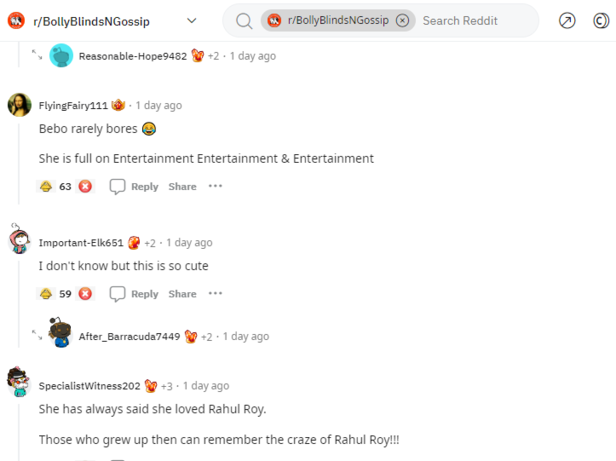Downvote FlyingFairy111's comment
Viewport: 616px width, 461px height.
pos(85,186)
